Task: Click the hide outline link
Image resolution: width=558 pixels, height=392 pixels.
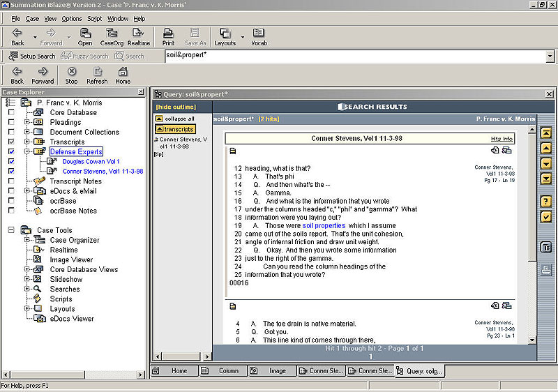Action: [x=176, y=107]
